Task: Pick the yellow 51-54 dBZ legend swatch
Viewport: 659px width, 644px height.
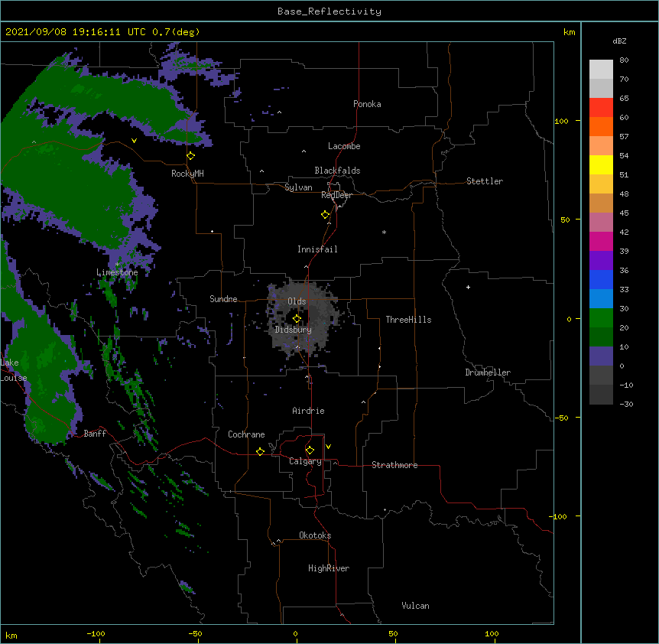Action: tap(601, 165)
